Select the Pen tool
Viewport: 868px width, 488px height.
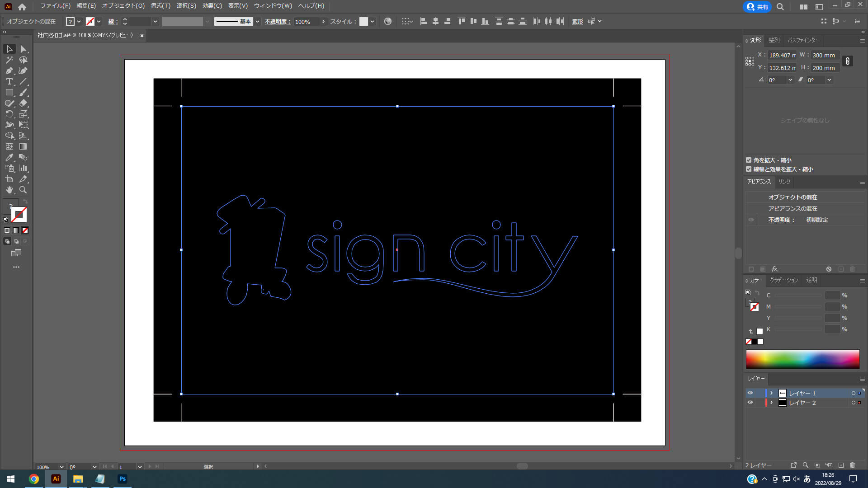(9, 70)
